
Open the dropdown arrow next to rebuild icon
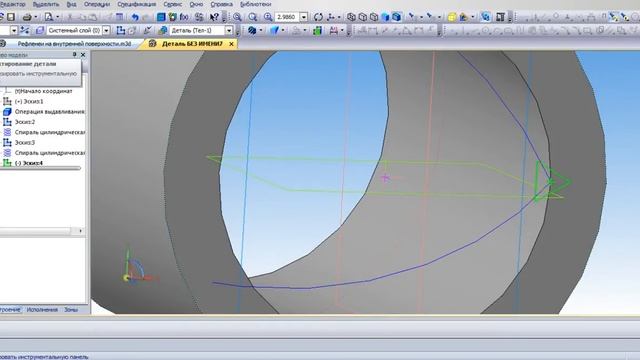click(473, 17)
